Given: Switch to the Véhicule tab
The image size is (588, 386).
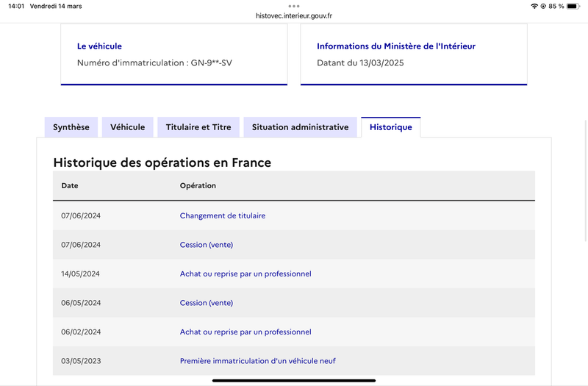Looking at the screenshot, I should [127, 127].
